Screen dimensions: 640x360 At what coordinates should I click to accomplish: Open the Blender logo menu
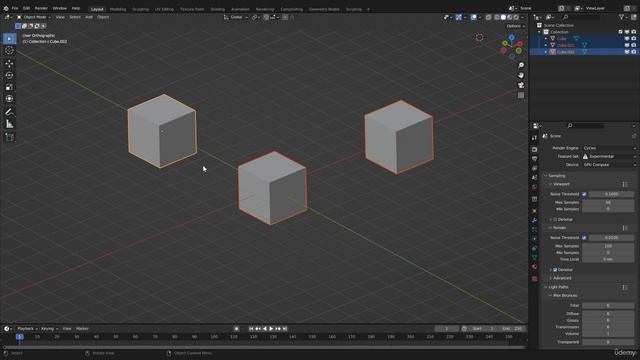coord(6,8)
